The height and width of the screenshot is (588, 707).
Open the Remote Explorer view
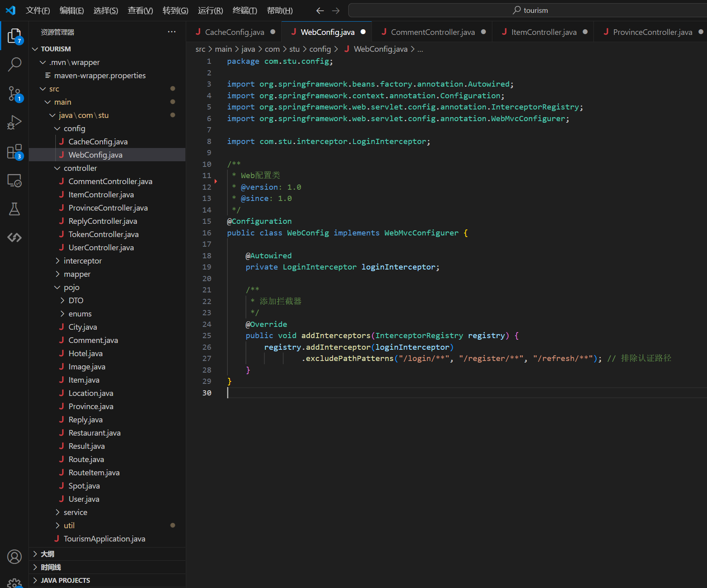(14, 180)
